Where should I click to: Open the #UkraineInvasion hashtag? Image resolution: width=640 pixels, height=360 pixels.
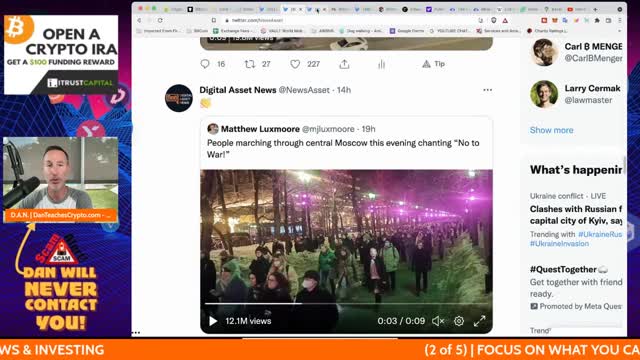pyautogui.click(x=559, y=244)
